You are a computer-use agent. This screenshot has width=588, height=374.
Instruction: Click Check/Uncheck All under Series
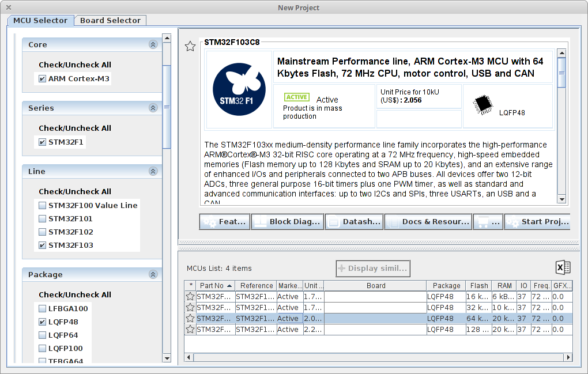point(75,128)
